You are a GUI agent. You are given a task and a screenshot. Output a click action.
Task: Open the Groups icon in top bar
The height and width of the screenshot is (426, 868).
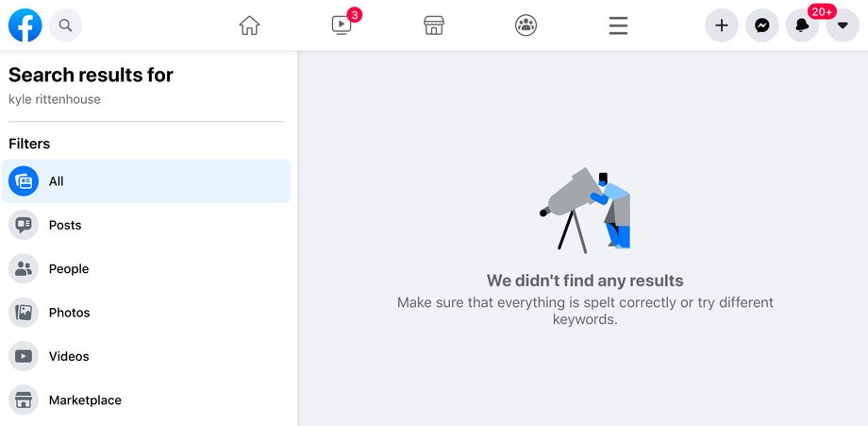tap(526, 26)
